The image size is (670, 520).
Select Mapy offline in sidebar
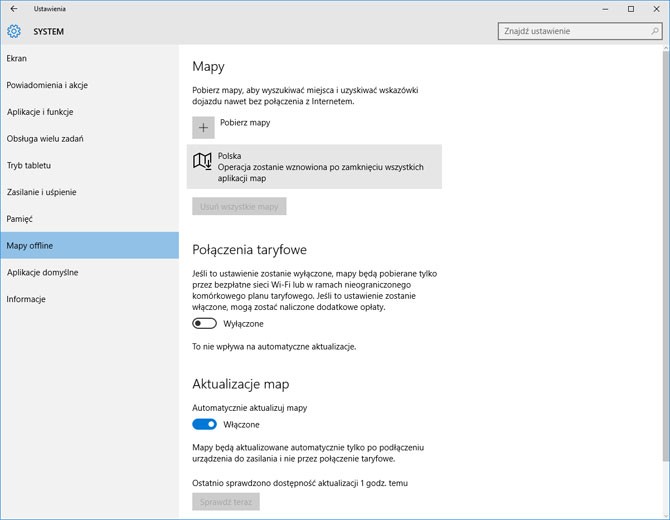point(89,245)
